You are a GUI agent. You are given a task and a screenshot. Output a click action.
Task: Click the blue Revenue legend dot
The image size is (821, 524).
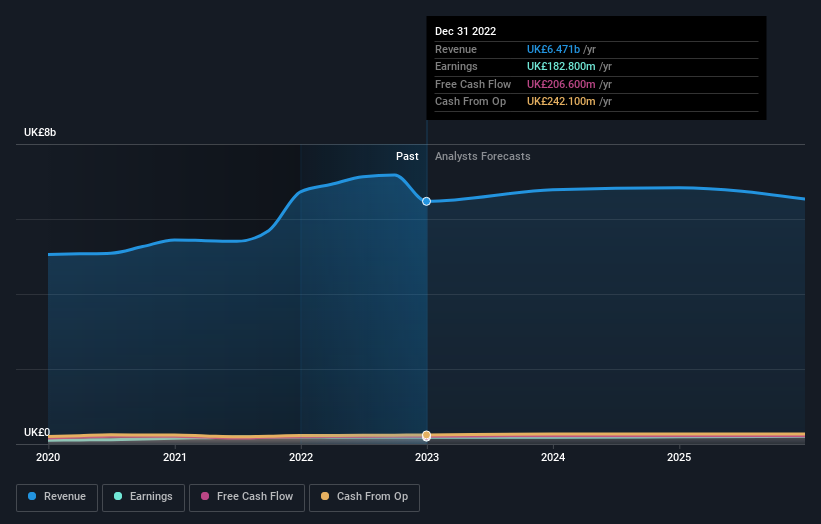click(32, 496)
